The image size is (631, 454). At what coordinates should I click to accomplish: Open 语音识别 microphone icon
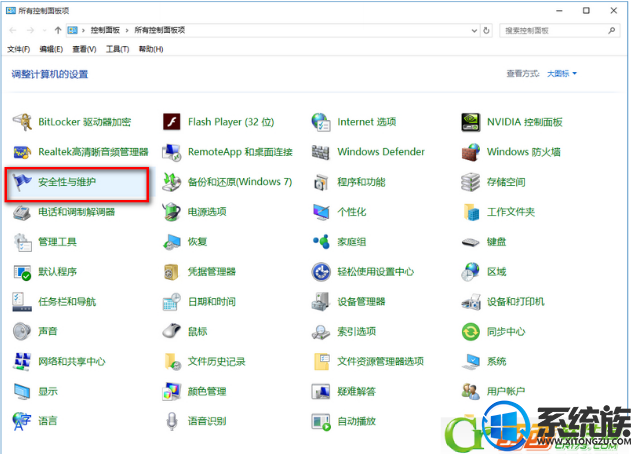(x=172, y=421)
